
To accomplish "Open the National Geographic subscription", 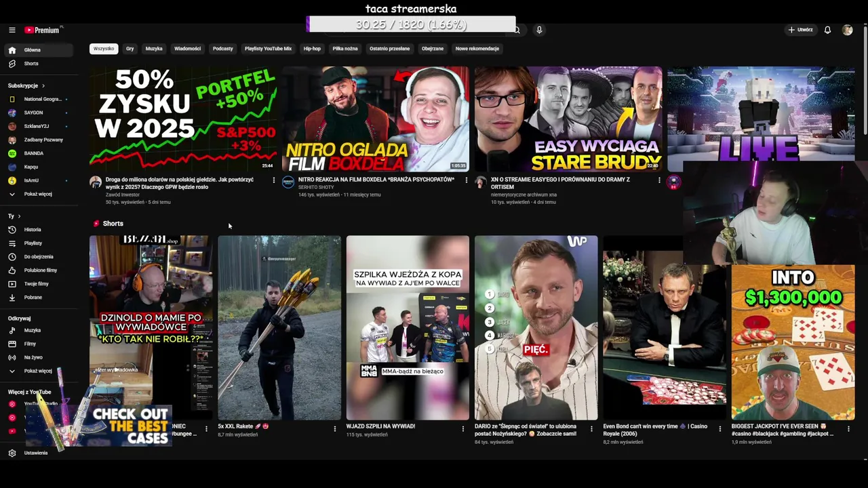I will click(39, 99).
